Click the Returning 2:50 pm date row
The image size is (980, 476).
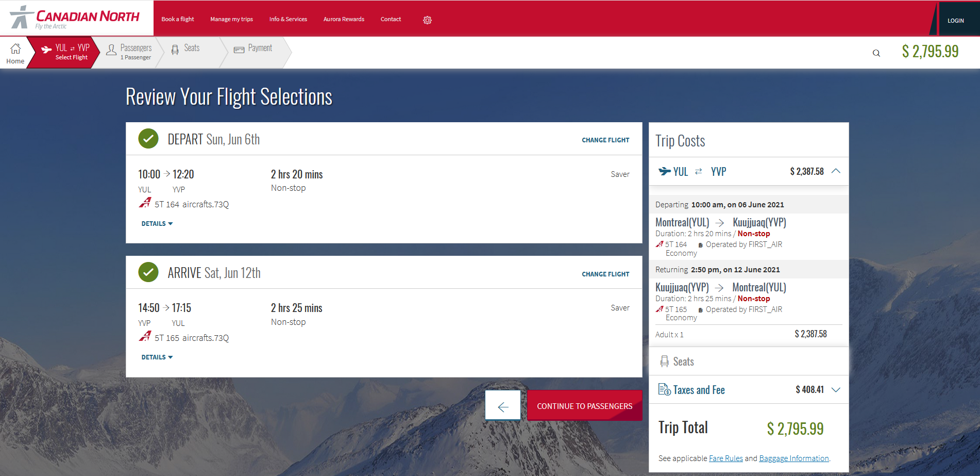pyautogui.click(x=749, y=270)
